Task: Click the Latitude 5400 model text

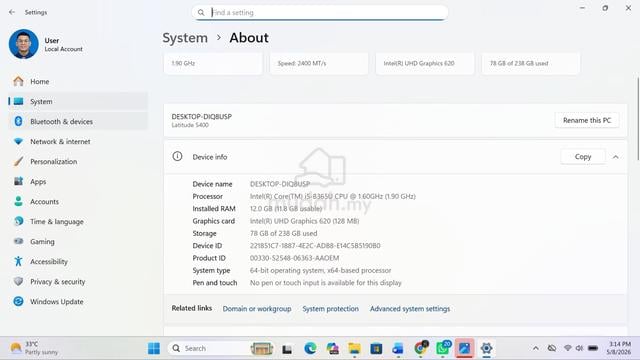Action: pos(190,125)
